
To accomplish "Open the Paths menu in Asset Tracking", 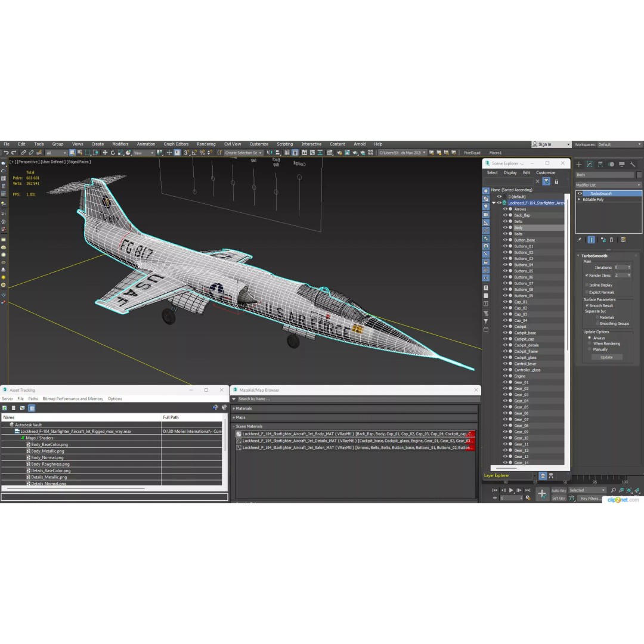I will coord(33,399).
